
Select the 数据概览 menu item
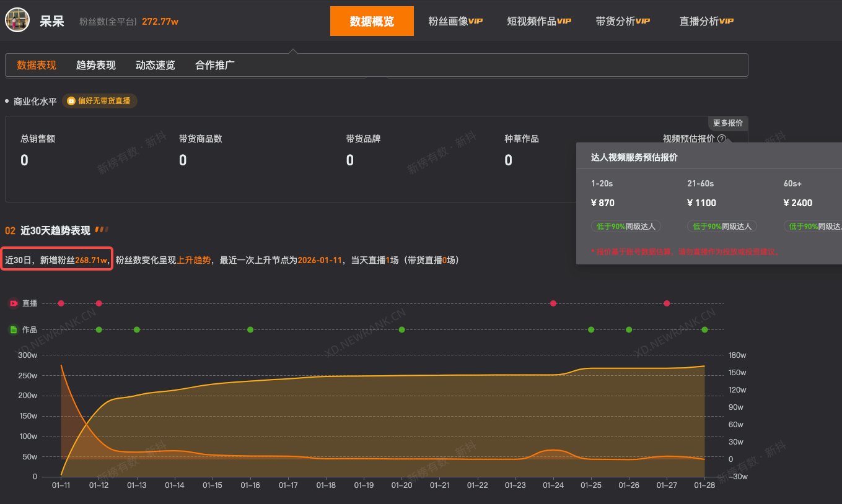point(372,20)
